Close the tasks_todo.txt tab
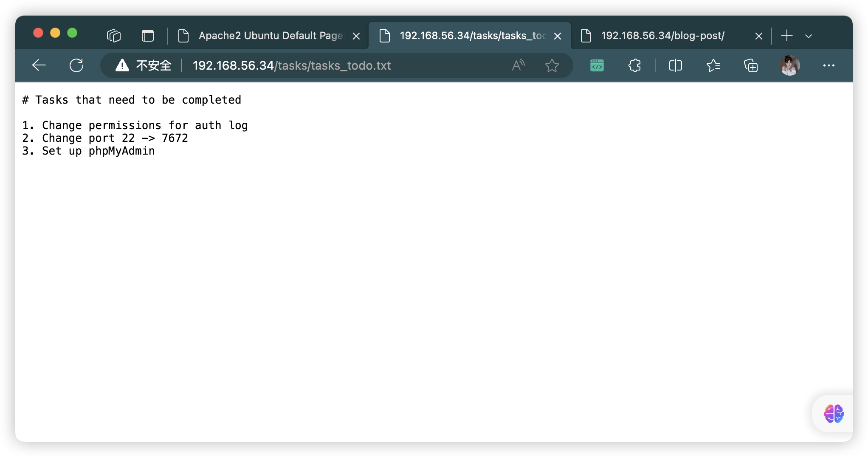The height and width of the screenshot is (457, 868). (x=558, y=36)
